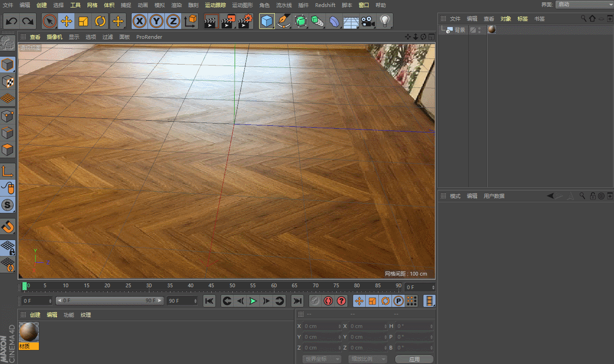Select the 材质 material thumbnail
Screen dimensions: 614x364
[29, 332]
